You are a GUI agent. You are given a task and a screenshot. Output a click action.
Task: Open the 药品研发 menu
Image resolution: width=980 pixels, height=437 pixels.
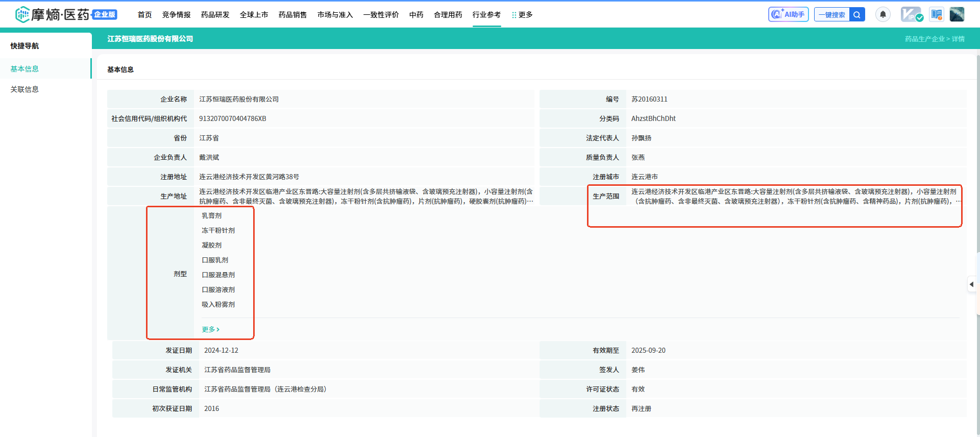coord(215,15)
